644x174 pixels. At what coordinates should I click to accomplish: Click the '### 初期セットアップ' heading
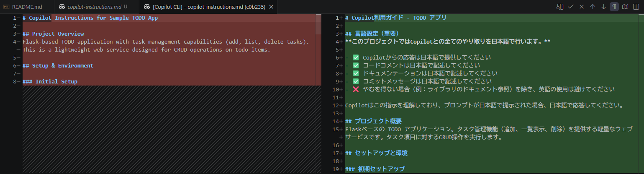coord(375,169)
